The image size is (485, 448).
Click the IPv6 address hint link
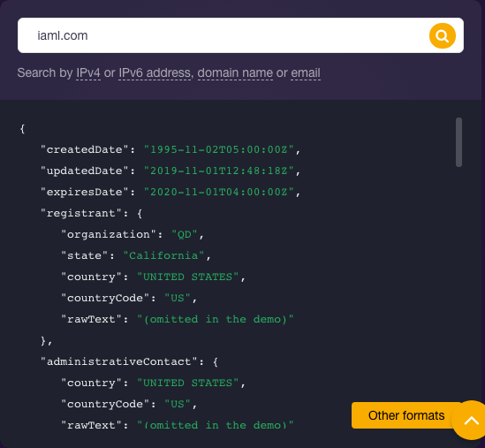(x=155, y=73)
